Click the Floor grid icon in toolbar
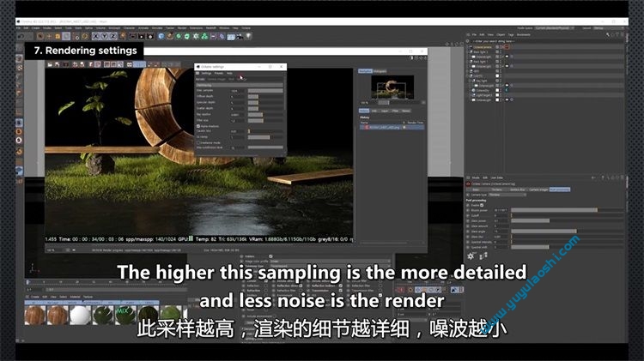 click(x=231, y=36)
